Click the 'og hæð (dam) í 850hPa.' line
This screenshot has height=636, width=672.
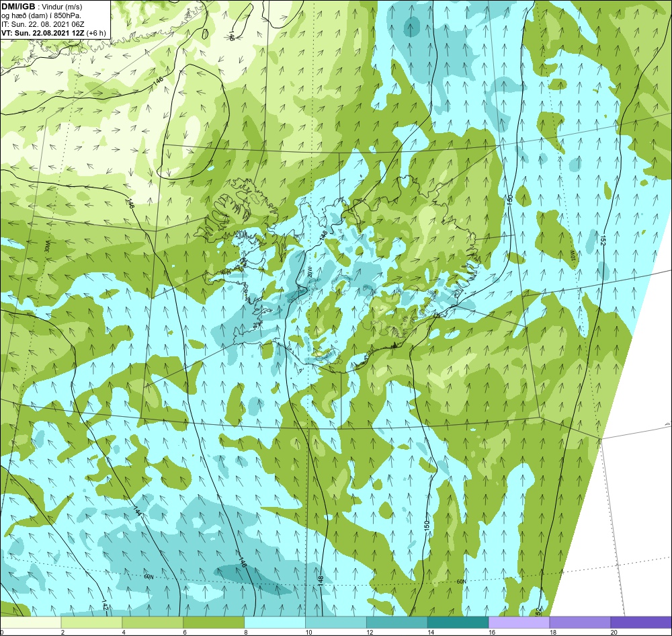[x=41, y=16]
